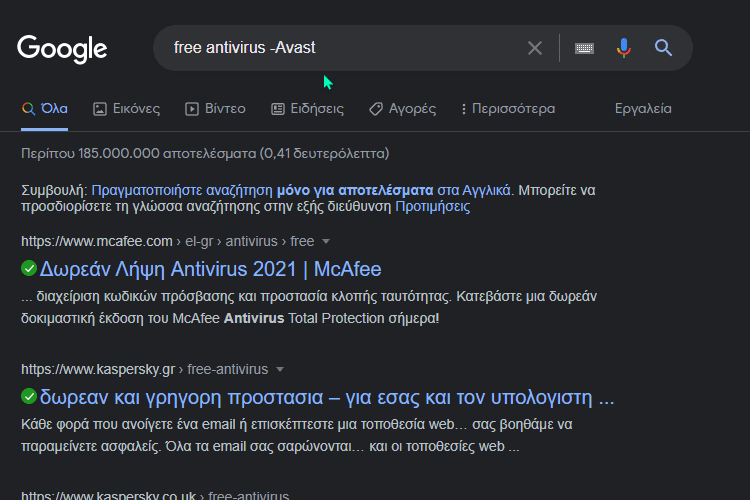Clear the search query with X icon
Viewport: 750px width, 500px height.
[535, 48]
